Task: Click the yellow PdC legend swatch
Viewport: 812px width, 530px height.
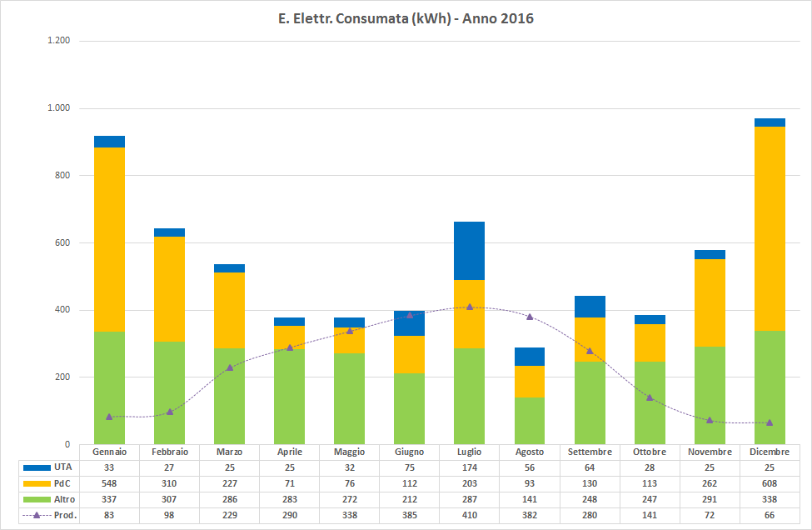Action: 36,483
